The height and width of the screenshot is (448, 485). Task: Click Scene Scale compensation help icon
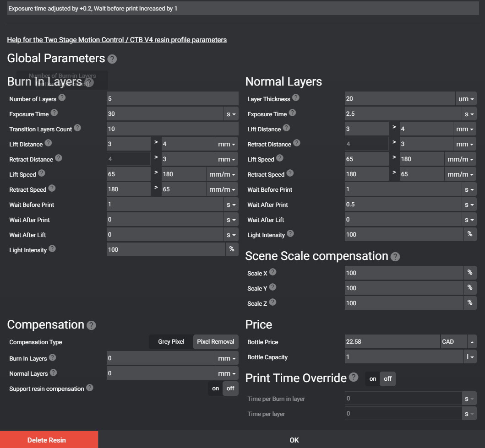(395, 257)
